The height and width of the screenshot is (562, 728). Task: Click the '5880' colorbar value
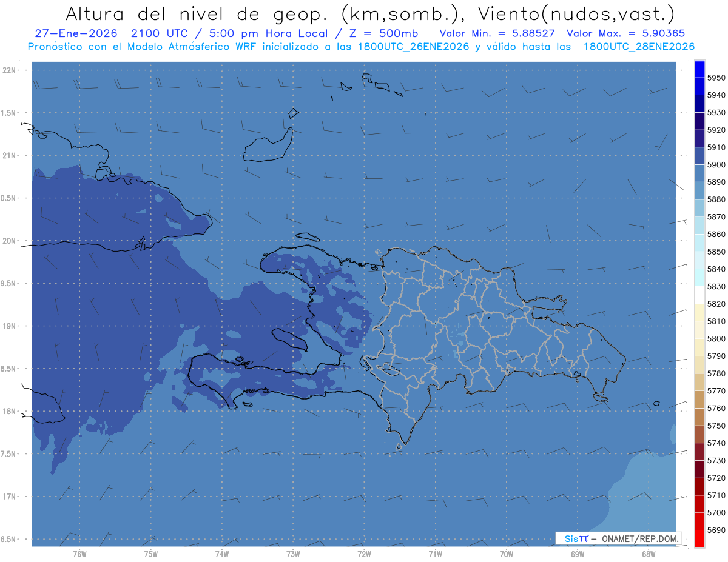(716, 199)
